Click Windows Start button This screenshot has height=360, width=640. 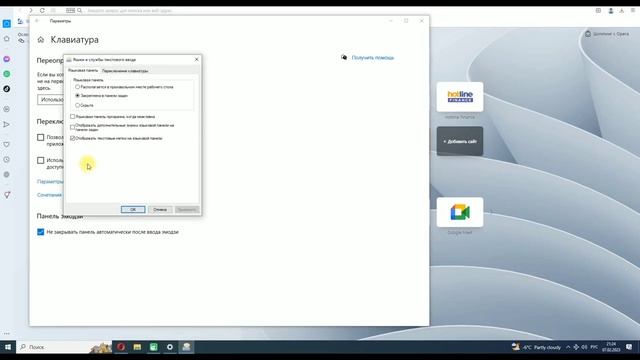[x=8, y=347]
